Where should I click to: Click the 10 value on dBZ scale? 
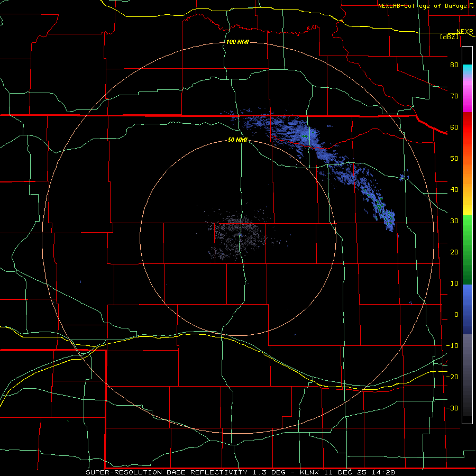pyautogui.click(x=454, y=283)
